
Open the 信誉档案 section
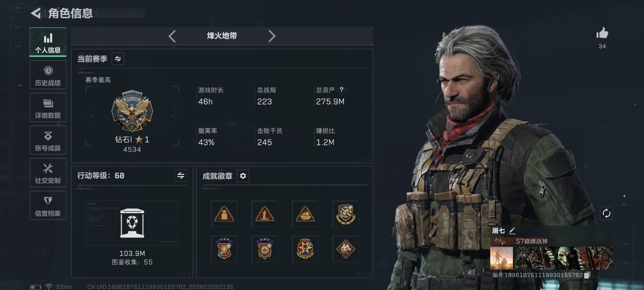48,206
